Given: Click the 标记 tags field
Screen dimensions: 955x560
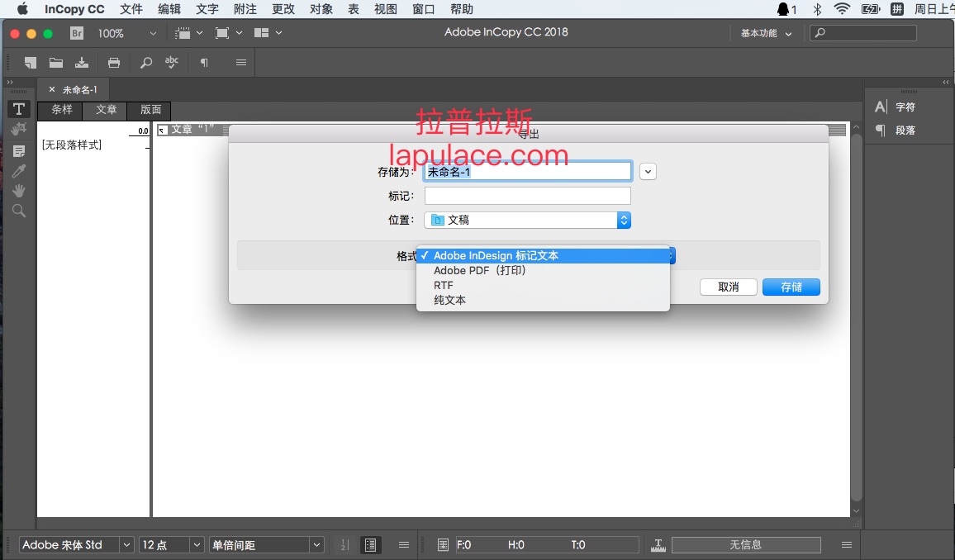Looking at the screenshot, I should (527, 196).
